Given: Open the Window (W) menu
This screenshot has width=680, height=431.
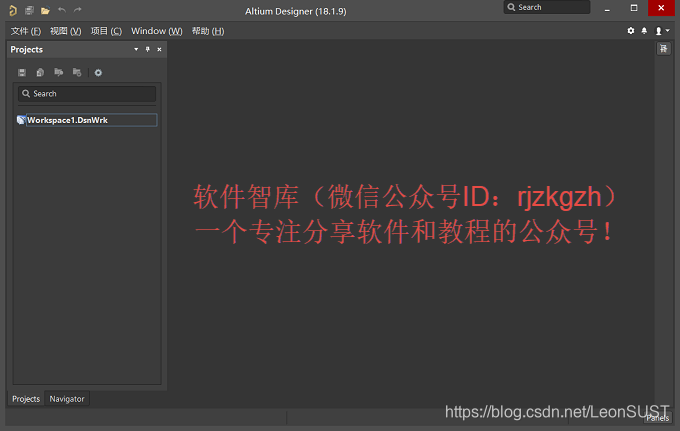Looking at the screenshot, I should tap(157, 31).
